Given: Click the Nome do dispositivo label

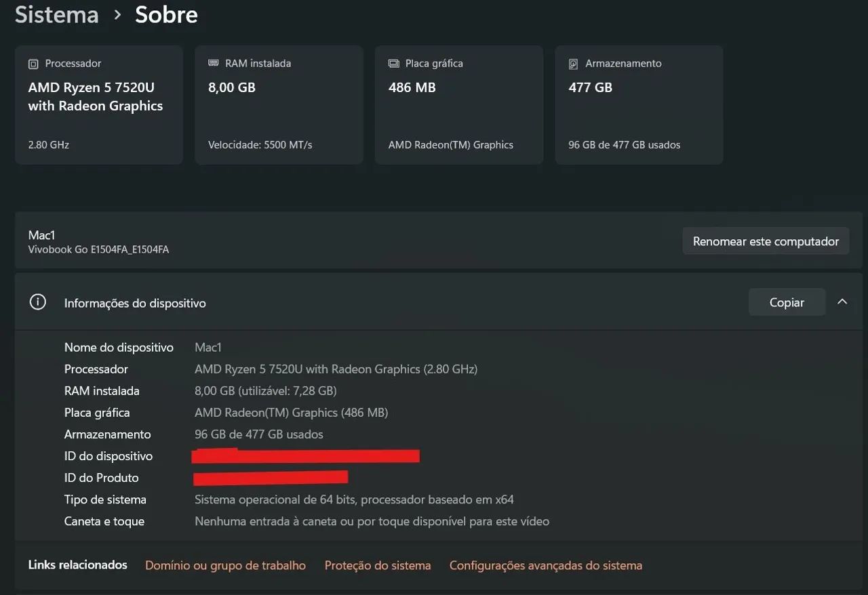Looking at the screenshot, I should (x=119, y=347).
